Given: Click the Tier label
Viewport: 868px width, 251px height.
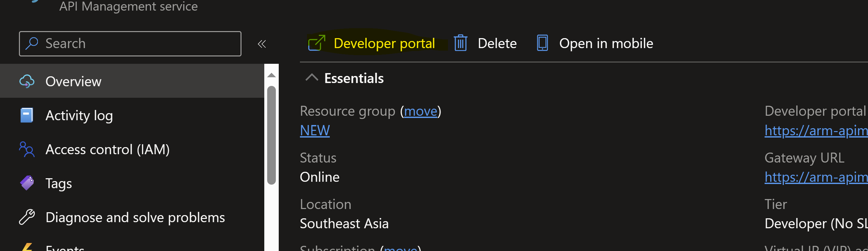Looking at the screenshot, I should (x=776, y=204).
